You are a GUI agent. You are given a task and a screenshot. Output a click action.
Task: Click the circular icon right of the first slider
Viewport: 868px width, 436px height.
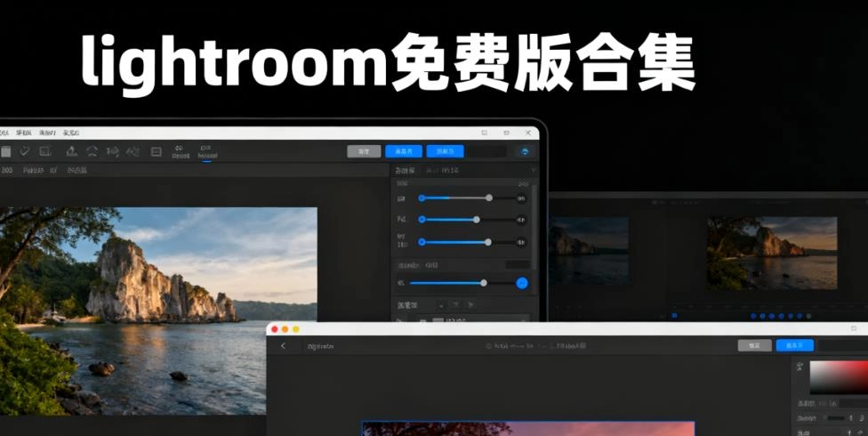521,198
